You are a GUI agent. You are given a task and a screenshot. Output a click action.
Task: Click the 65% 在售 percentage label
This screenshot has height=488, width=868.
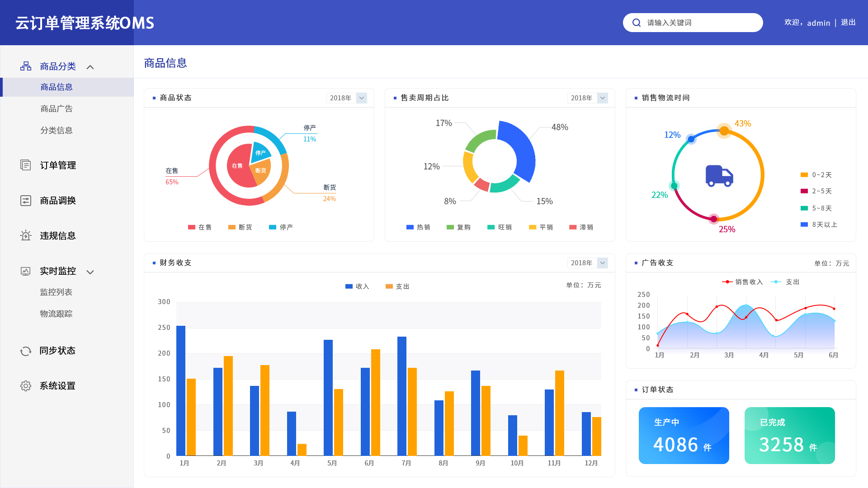[172, 182]
